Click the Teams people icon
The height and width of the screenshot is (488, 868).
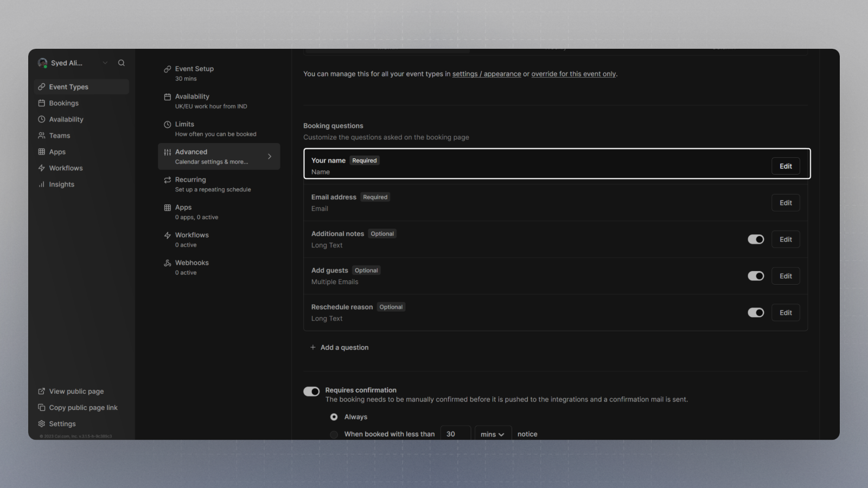[x=42, y=136]
